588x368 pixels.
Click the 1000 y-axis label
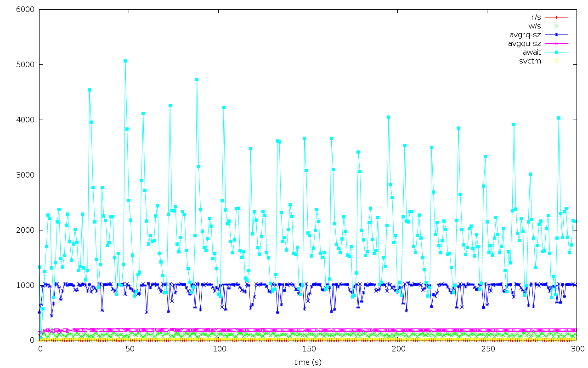[x=26, y=285]
